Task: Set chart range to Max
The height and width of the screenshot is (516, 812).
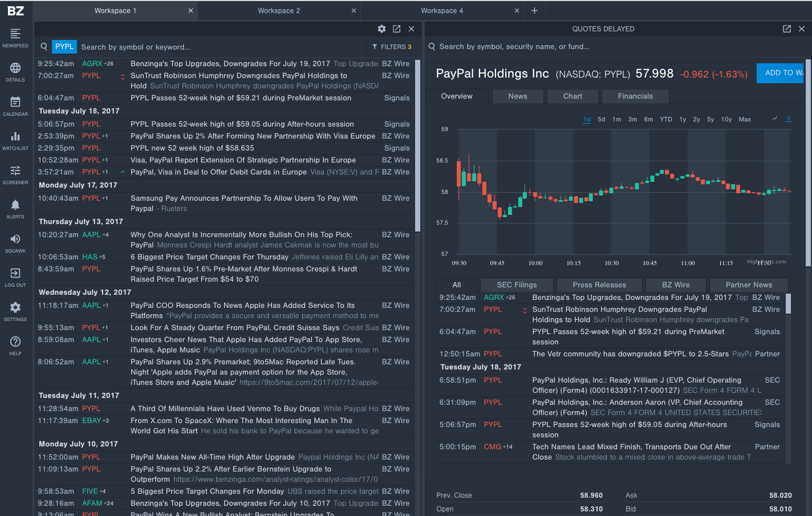Action: pos(745,119)
